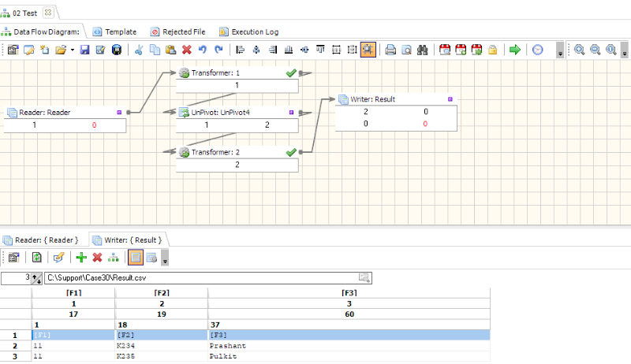Click the padlock lock icon
This screenshot has height=364, width=631.
point(492,50)
